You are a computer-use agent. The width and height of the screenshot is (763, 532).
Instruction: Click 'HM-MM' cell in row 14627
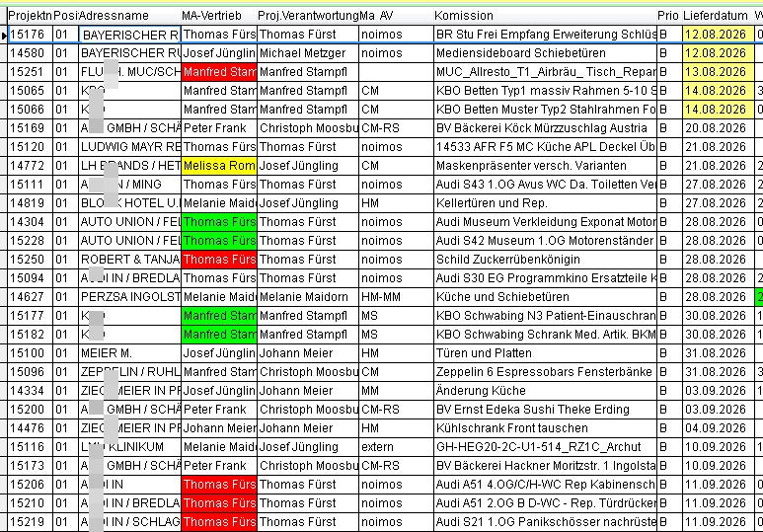[396, 297]
